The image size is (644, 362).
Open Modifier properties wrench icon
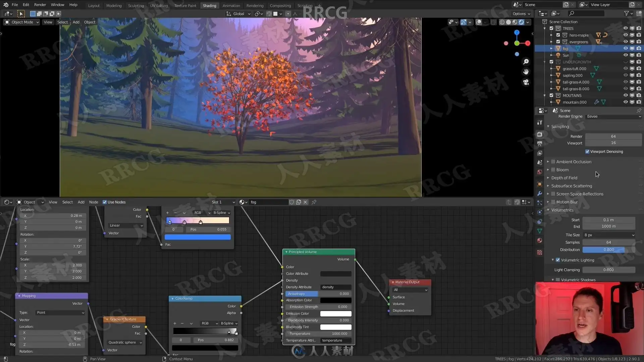coord(540,193)
